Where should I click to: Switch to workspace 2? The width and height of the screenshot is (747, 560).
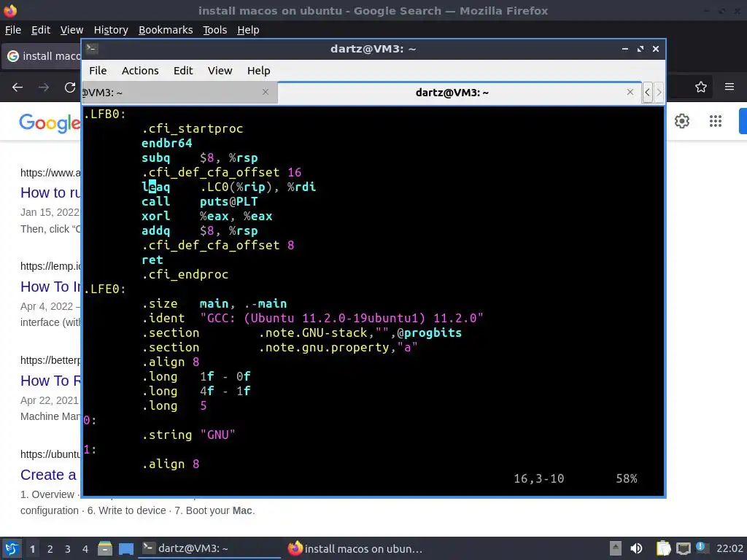[50, 549]
